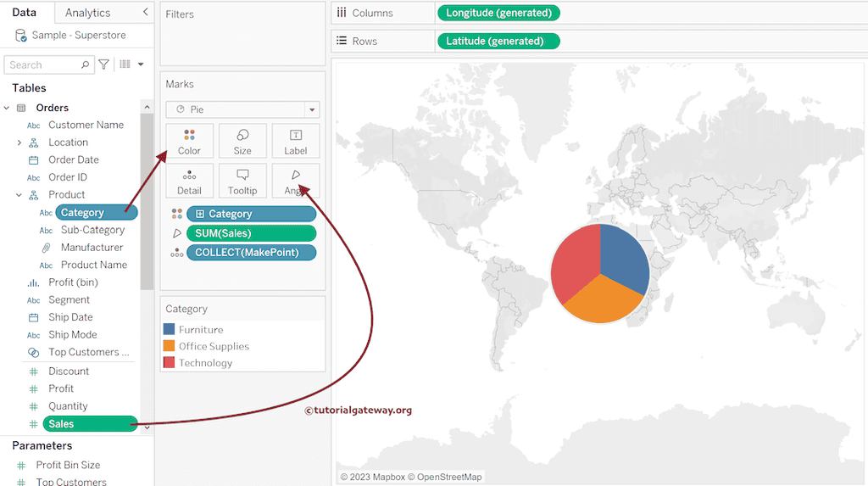Click the Detail marks card button
The width and height of the screenshot is (868, 486).
[189, 181]
